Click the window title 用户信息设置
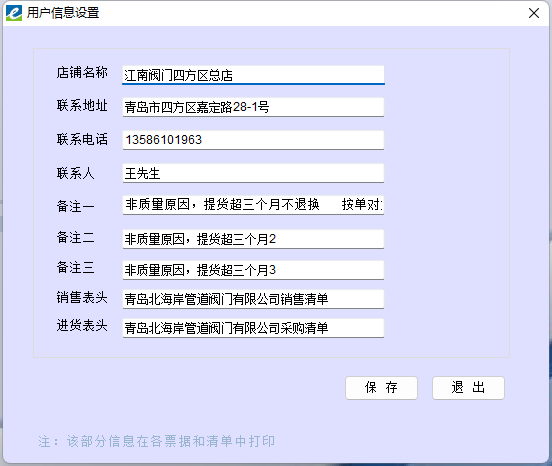Image resolution: width=552 pixels, height=466 pixels. pos(63,13)
